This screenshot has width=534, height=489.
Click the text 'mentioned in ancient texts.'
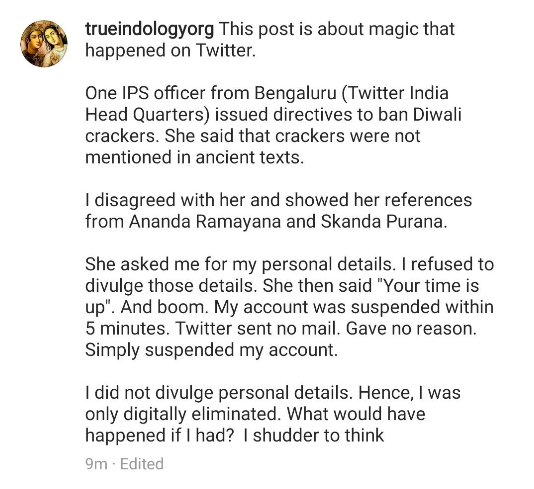pyautogui.click(x=194, y=157)
